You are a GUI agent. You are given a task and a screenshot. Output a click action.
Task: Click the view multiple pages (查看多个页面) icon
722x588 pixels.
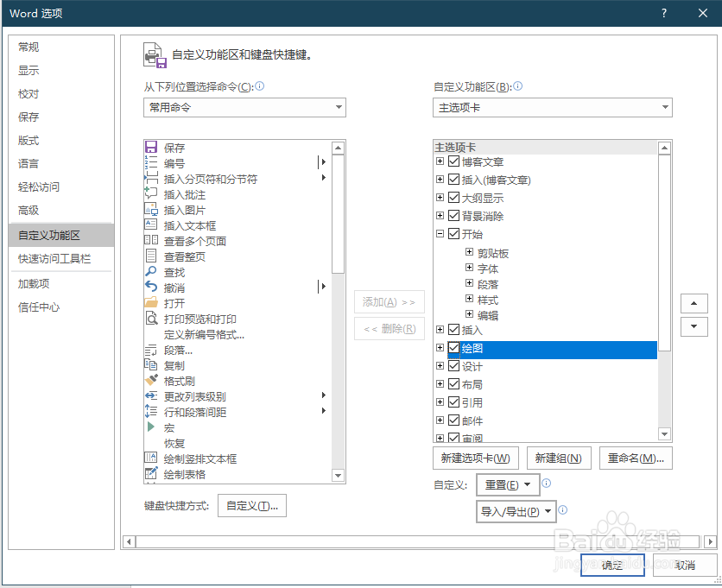(151, 241)
